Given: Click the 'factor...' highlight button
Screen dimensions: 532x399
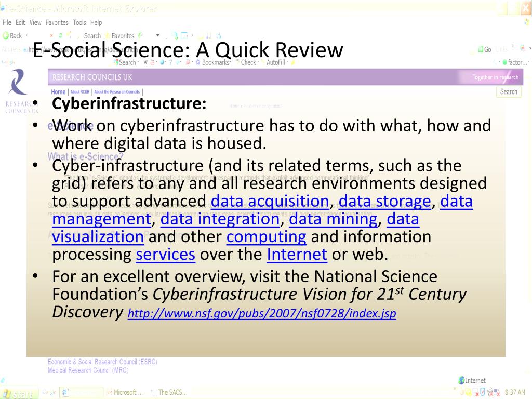Looking at the screenshot, I should [x=515, y=62].
